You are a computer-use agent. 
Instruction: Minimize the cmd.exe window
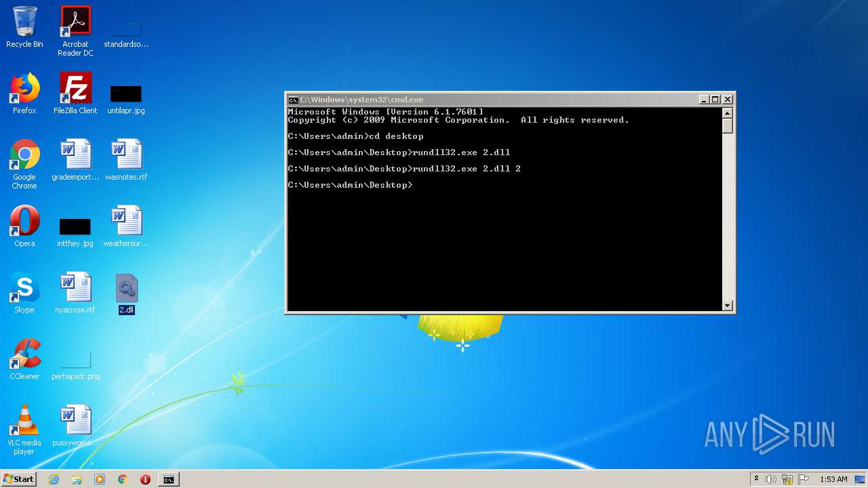click(704, 100)
